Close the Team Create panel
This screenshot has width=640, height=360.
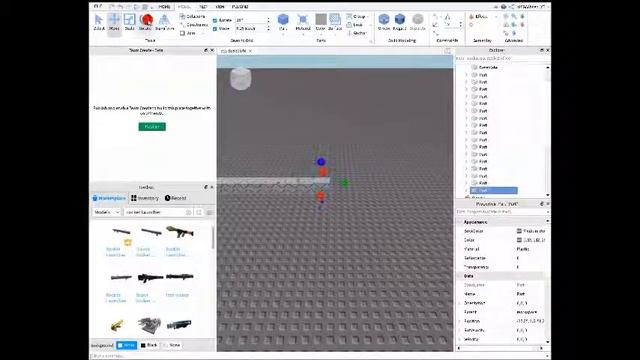212,50
